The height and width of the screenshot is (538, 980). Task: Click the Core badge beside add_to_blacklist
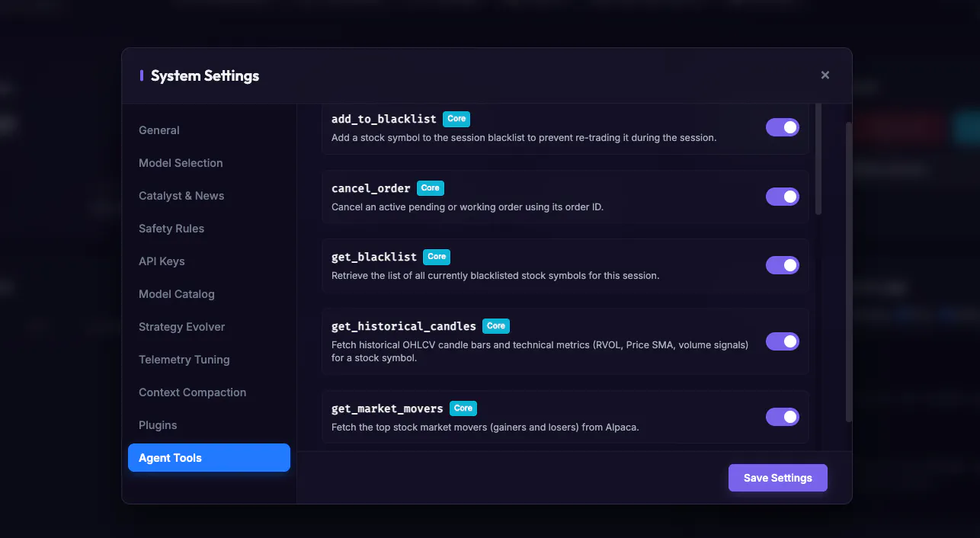click(x=456, y=119)
